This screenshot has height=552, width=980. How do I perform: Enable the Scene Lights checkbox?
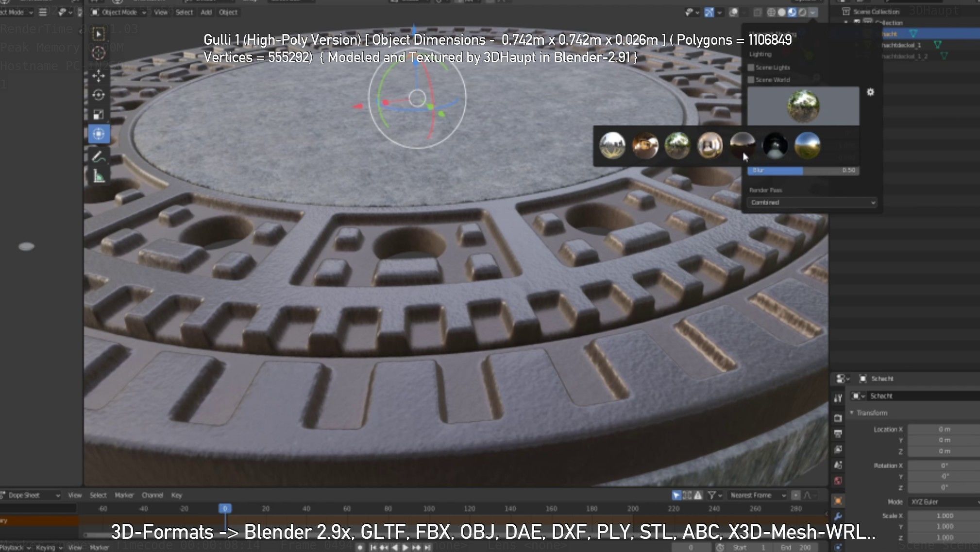(751, 68)
